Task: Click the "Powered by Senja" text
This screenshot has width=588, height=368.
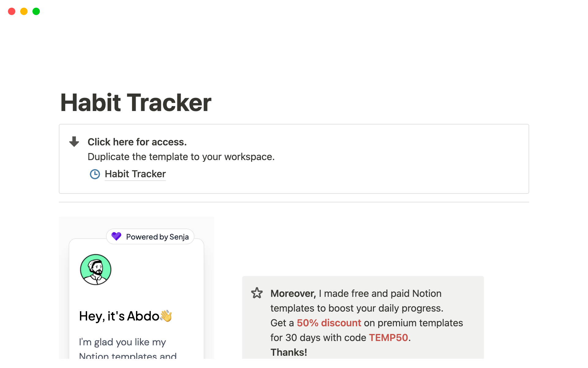Action: [x=157, y=237]
